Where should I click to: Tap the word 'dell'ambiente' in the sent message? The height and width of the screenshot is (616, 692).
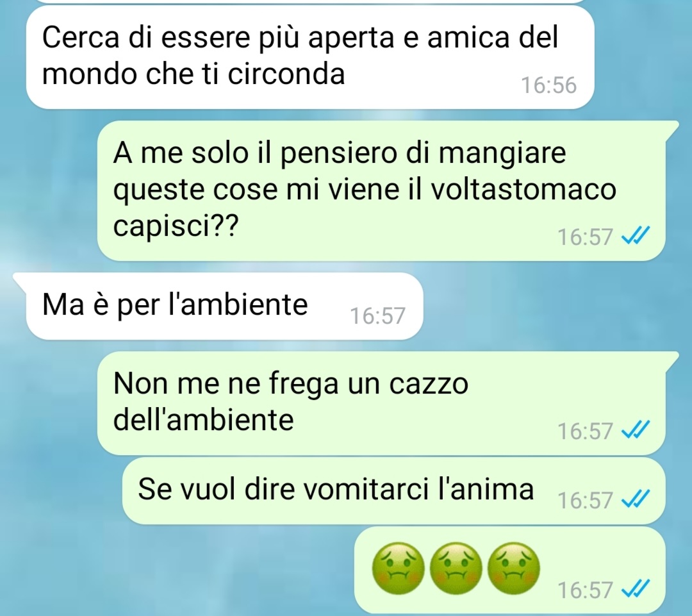[204, 419]
